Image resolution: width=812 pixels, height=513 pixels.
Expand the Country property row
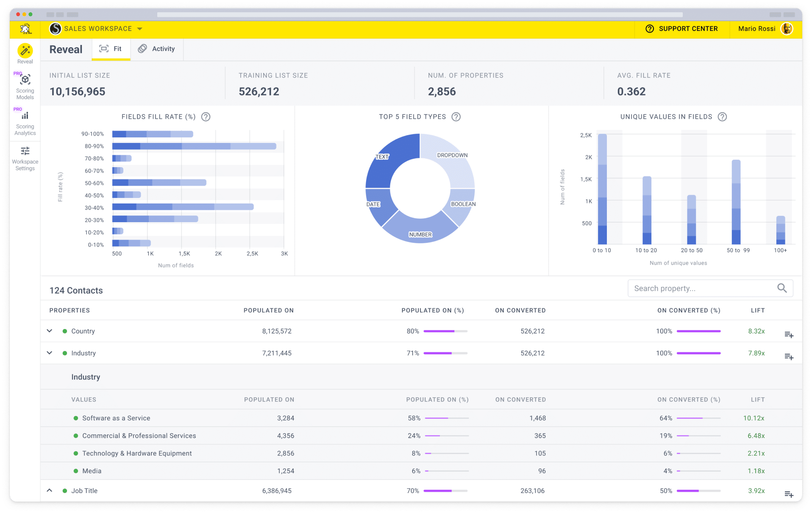pyautogui.click(x=49, y=331)
